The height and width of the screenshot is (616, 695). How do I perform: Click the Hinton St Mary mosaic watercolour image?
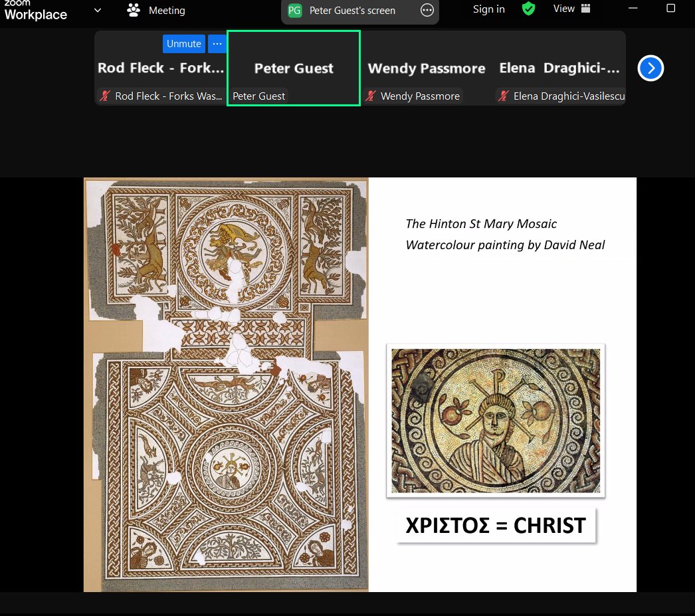click(x=226, y=385)
